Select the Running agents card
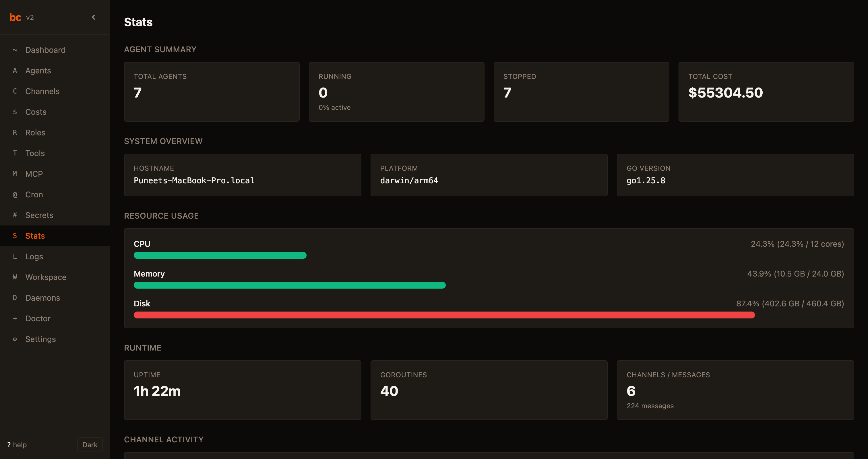Viewport: 868px width, 459px height. (396, 92)
